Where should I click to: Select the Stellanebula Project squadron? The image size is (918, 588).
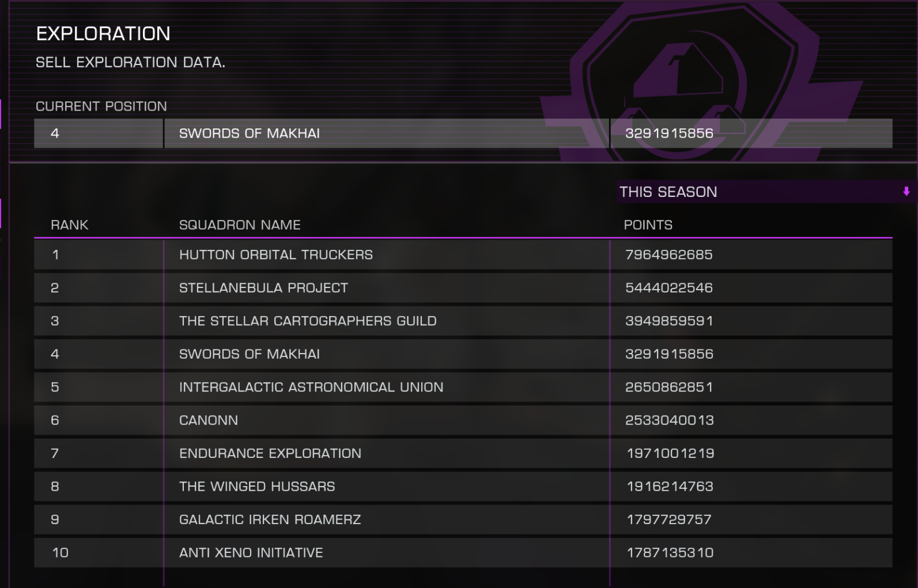pyautogui.click(x=463, y=288)
